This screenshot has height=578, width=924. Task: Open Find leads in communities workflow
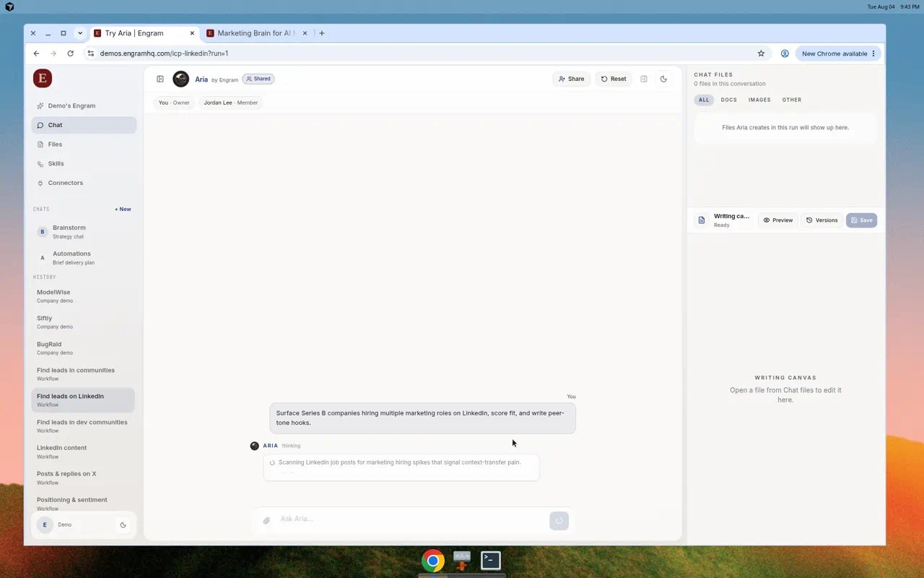[84, 374]
